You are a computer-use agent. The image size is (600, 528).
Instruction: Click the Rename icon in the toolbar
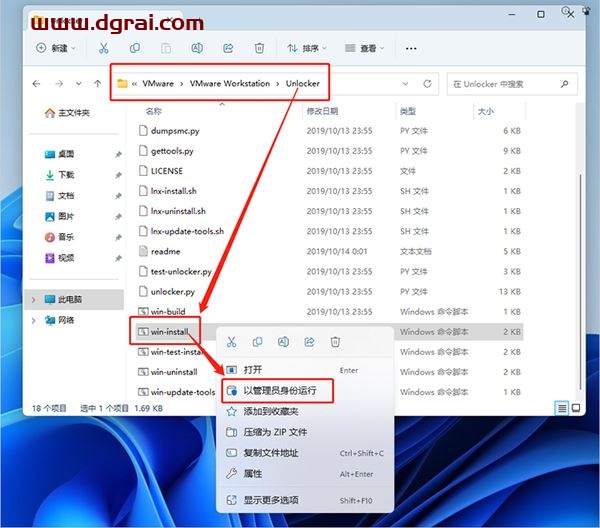coord(197,48)
